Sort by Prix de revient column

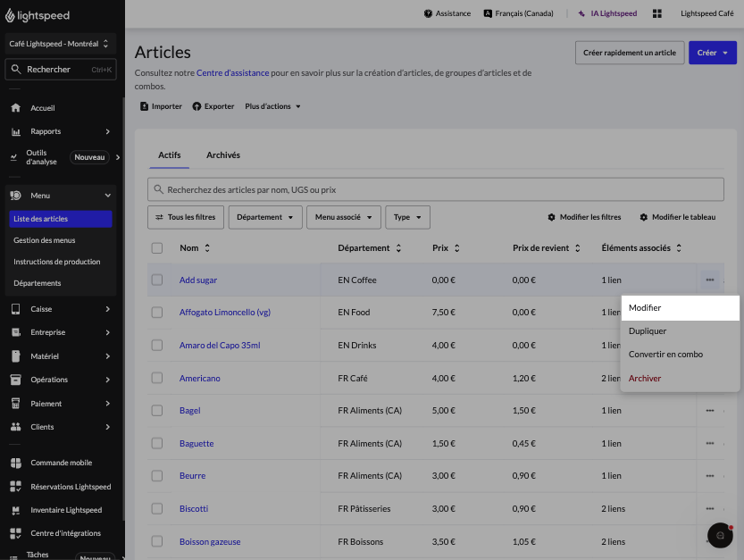pyautogui.click(x=546, y=248)
